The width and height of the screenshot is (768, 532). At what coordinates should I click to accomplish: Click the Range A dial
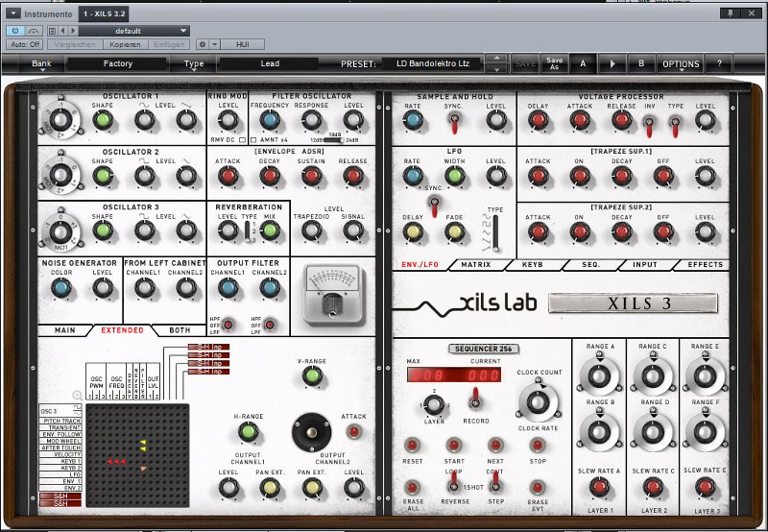coord(599,376)
